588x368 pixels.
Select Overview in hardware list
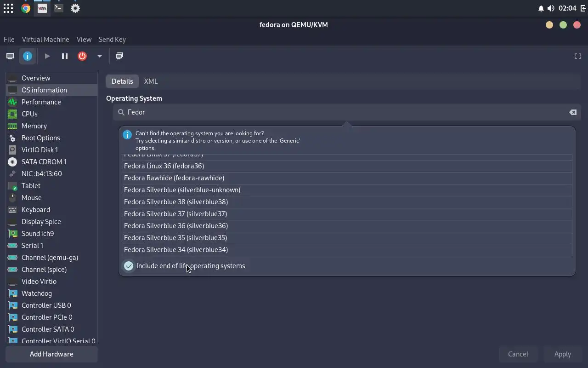pos(51,78)
